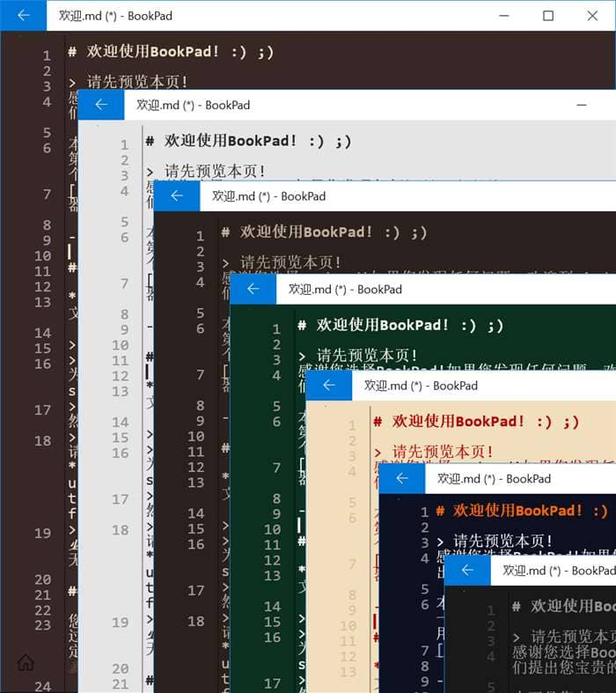Go back in the light gray themed window
The width and height of the screenshot is (616, 693).
(101, 105)
